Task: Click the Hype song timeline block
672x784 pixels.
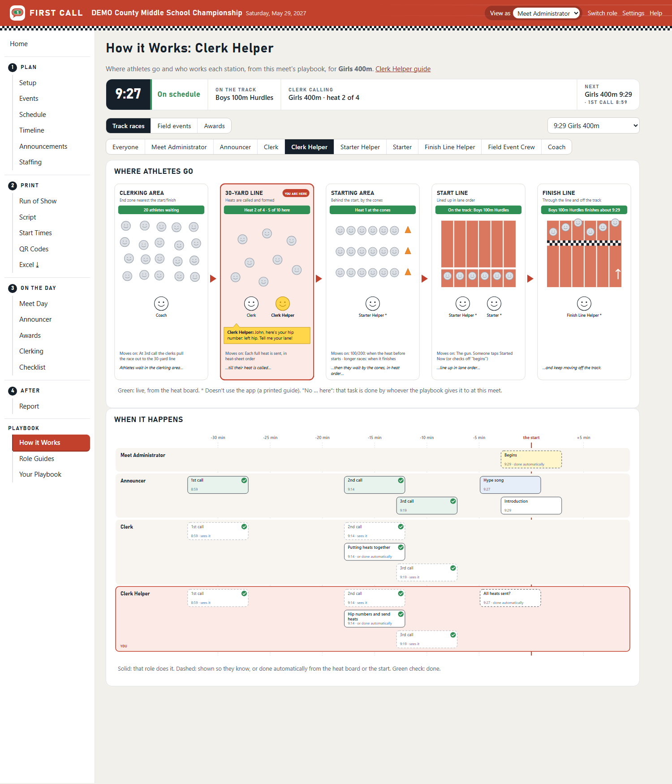Action: click(x=510, y=485)
